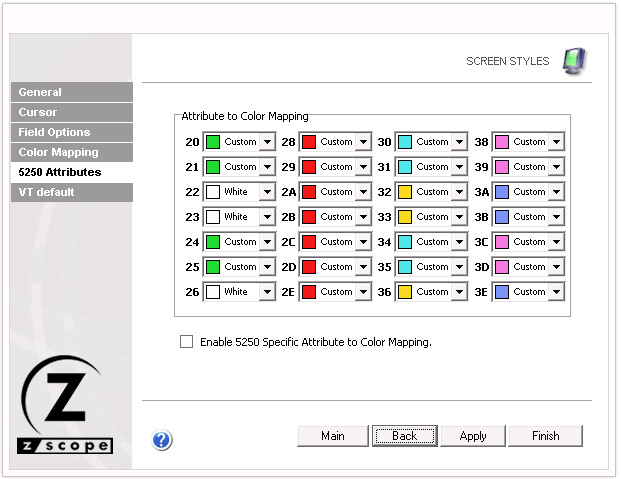The width and height of the screenshot is (621, 479).
Task: Open the attribute 36 color dropdown
Action: [459, 292]
